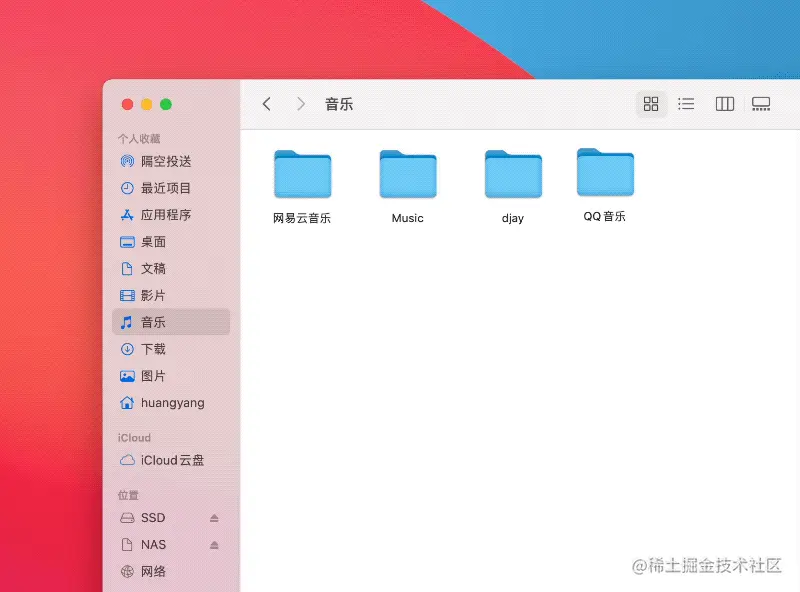Click the QQ音乐 folder name
The height and width of the screenshot is (592, 800).
tap(605, 216)
